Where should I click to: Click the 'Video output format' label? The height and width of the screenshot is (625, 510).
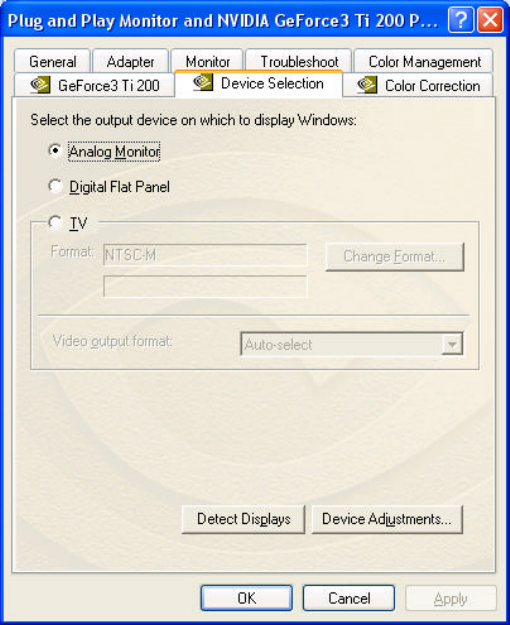[112, 342]
